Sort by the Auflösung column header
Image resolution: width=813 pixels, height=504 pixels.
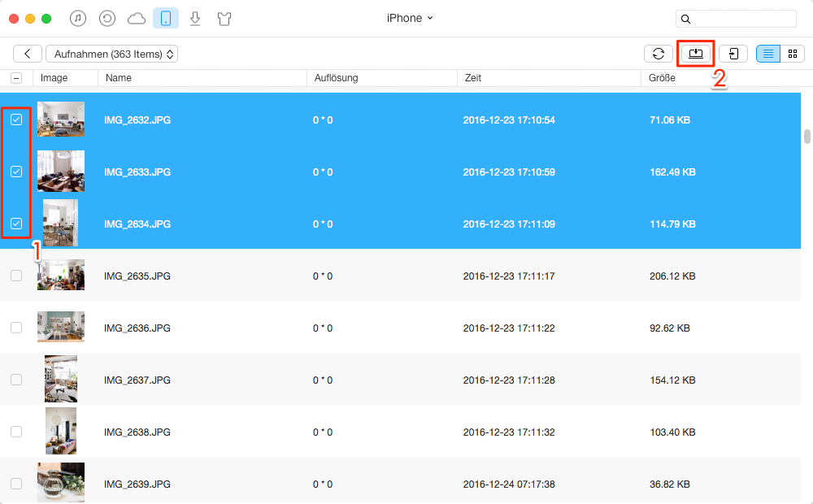point(382,78)
